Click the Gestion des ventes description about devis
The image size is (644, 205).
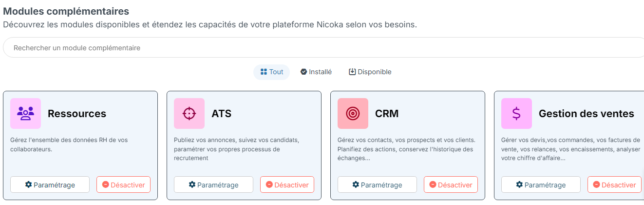click(571, 149)
